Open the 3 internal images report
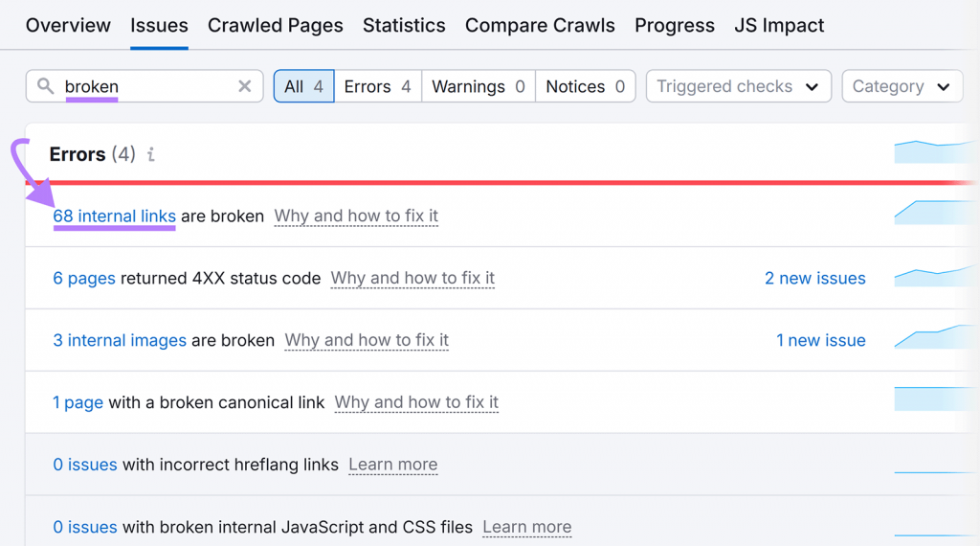 [120, 340]
